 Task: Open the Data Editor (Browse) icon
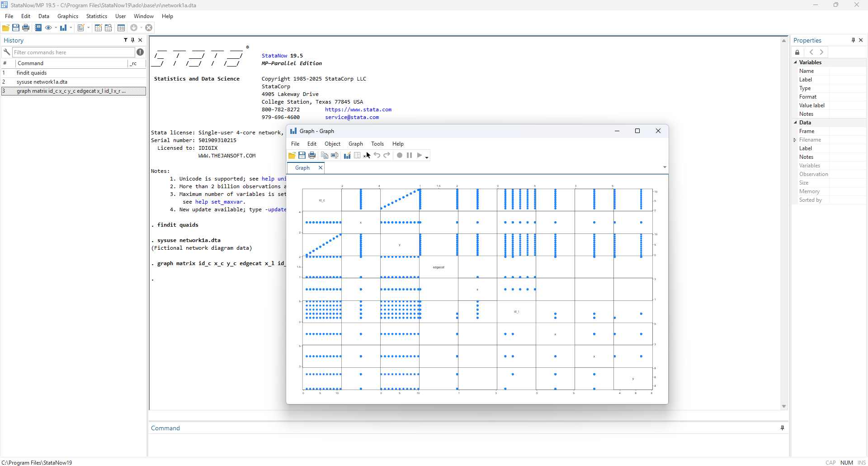click(108, 28)
